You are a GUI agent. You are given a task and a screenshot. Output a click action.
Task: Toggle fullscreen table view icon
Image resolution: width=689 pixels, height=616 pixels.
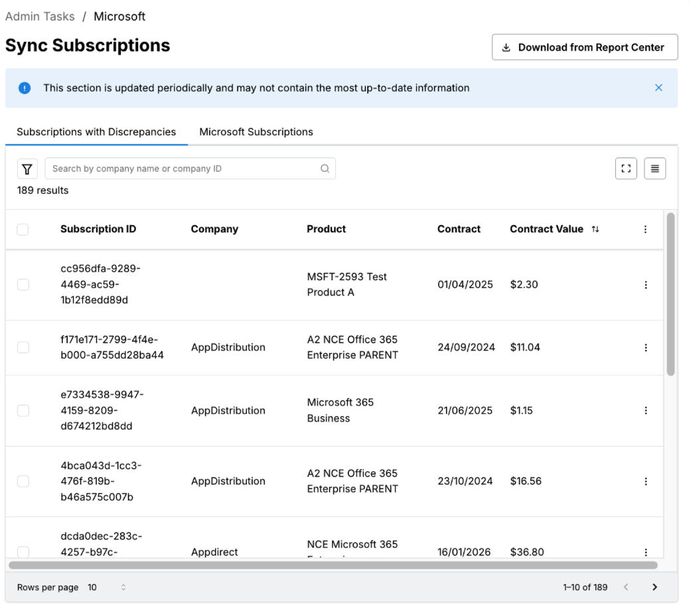coord(626,169)
